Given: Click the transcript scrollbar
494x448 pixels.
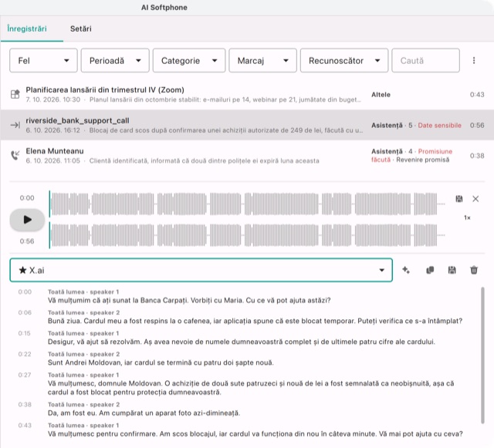Looking at the screenshot, I should [x=482, y=355].
